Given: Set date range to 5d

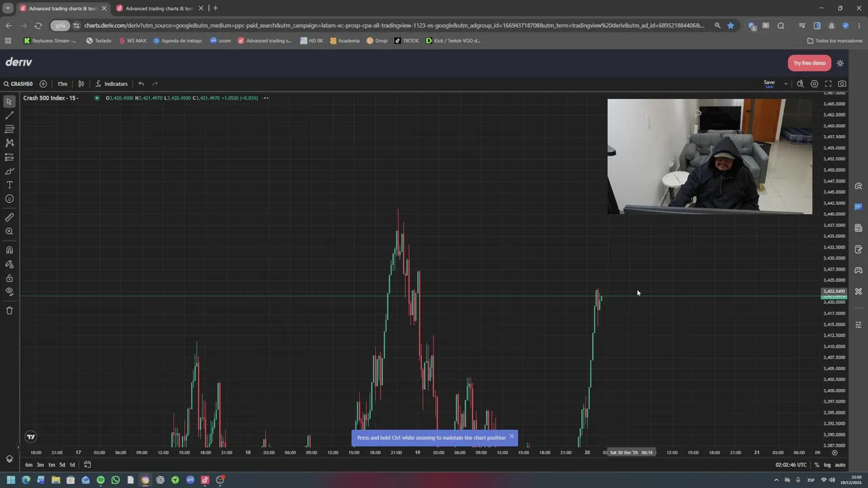Looking at the screenshot, I should click(62, 465).
